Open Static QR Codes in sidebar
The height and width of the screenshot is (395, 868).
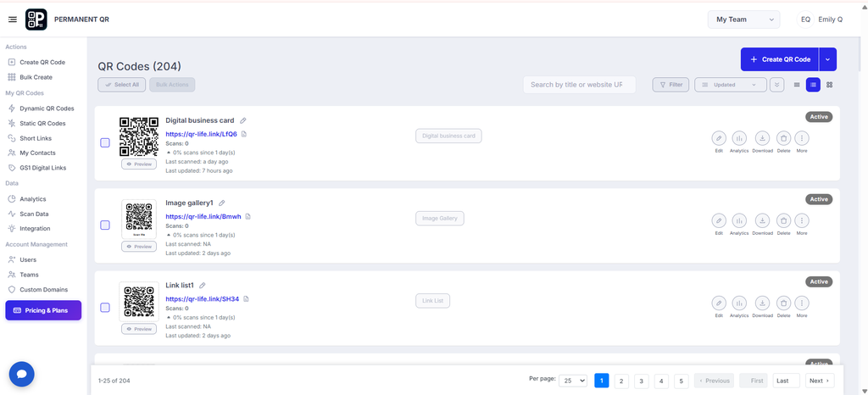(x=37, y=124)
